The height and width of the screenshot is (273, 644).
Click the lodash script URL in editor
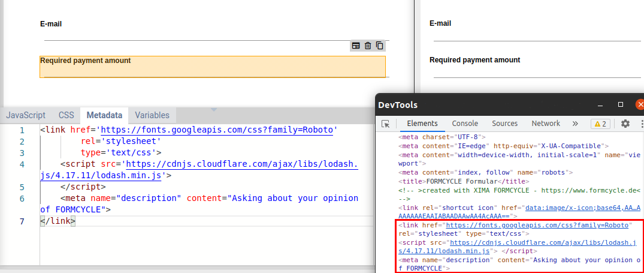coord(199,170)
